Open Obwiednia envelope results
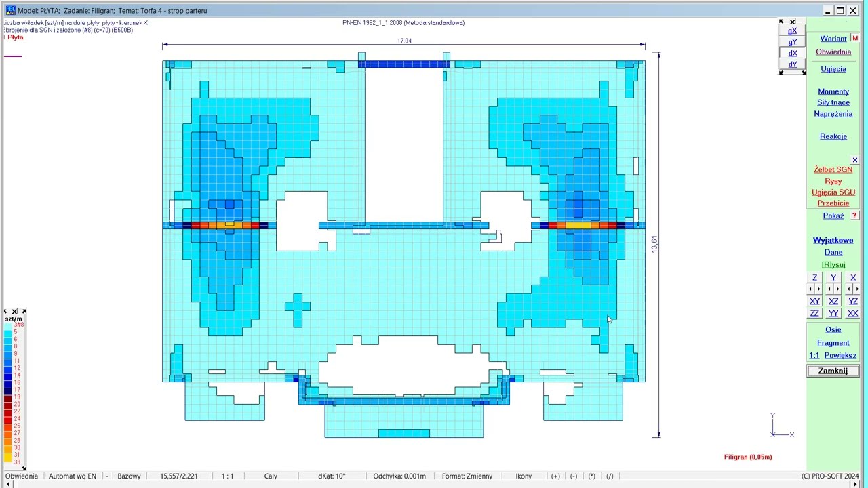This screenshot has height=488, width=868. [x=833, y=52]
